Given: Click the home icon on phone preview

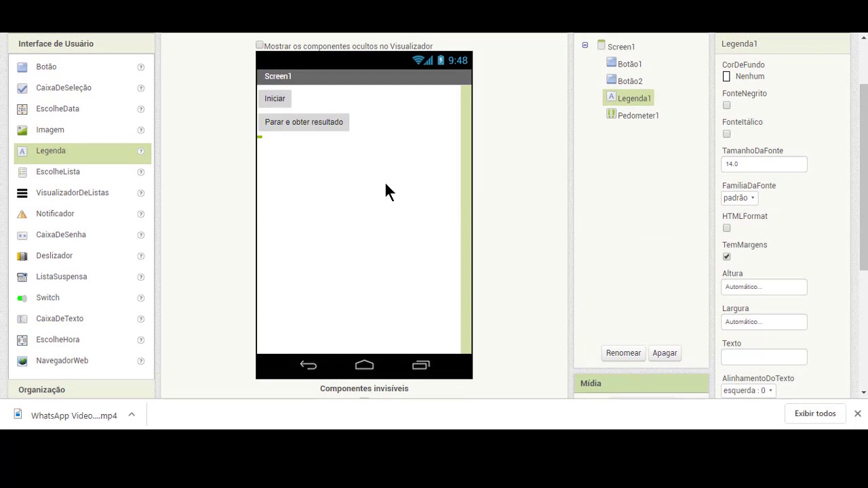Looking at the screenshot, I should click(364, 365).
